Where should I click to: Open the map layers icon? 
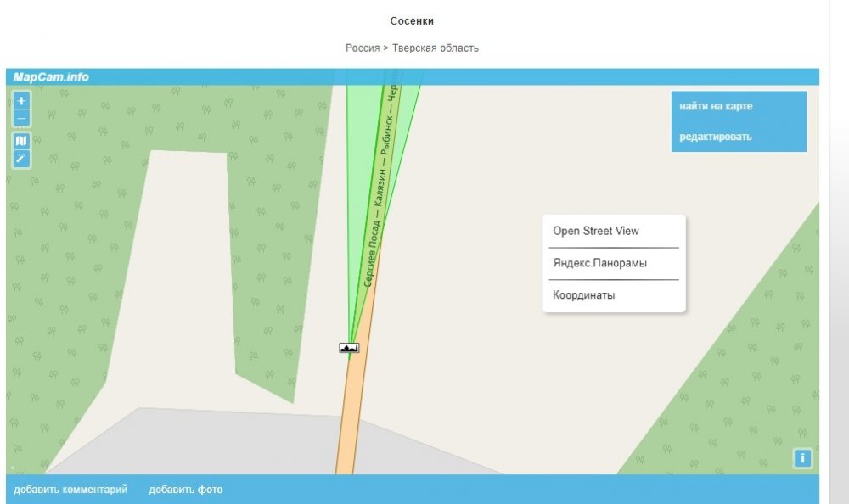pos(21,141)
